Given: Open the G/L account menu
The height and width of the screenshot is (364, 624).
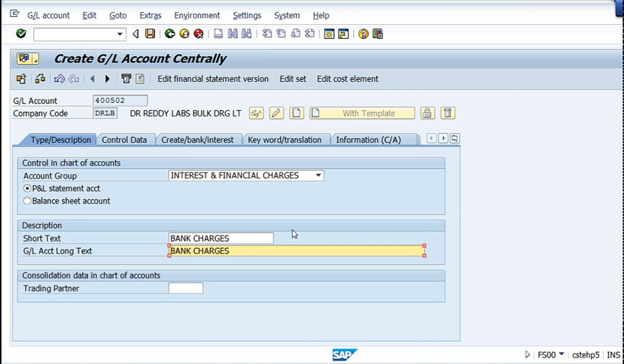Looking at the screenshot, I should [x=48, y=15].
